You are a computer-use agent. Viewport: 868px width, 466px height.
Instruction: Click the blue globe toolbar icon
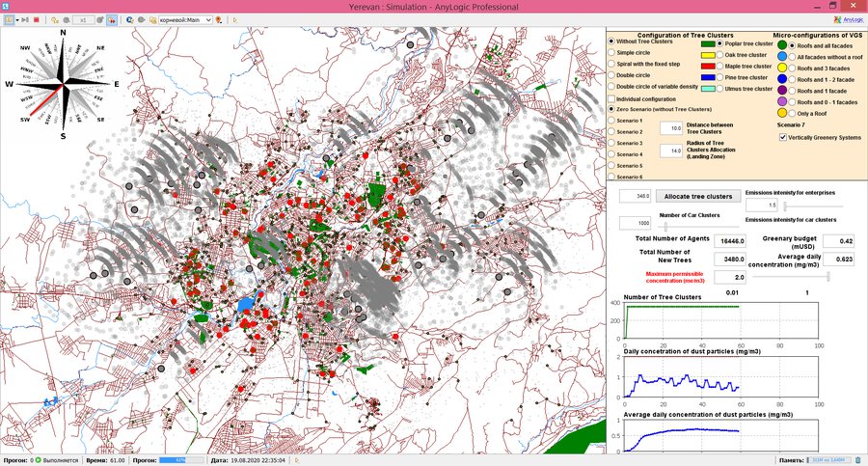(x=129, y=20)
